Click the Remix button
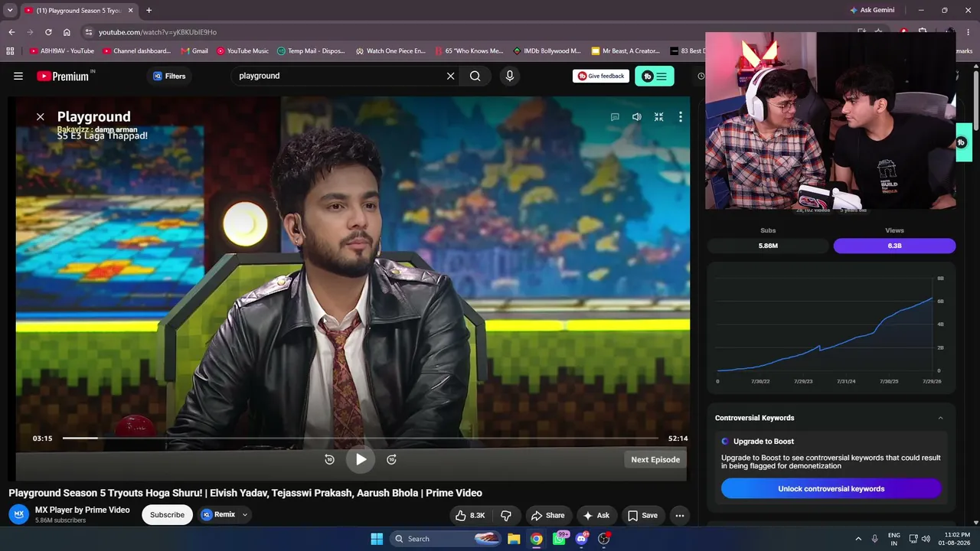The image size is (980, 551). click(218, 515)
